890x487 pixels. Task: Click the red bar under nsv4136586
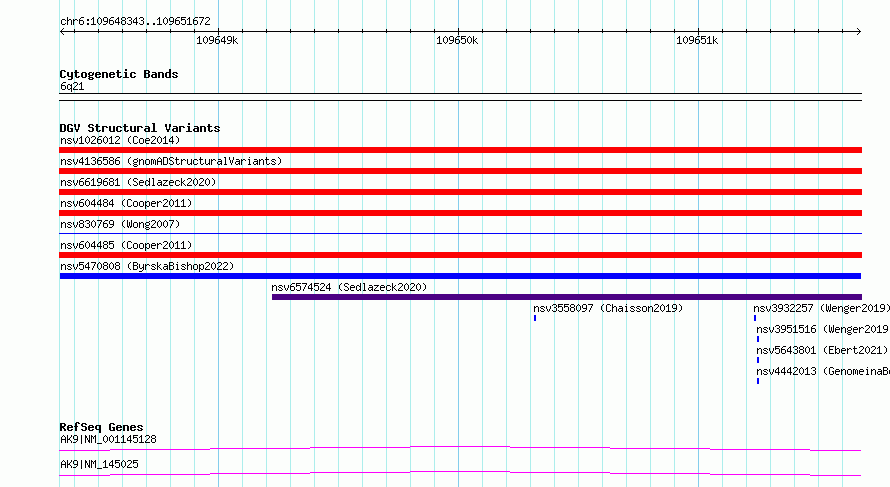[460, 171]
